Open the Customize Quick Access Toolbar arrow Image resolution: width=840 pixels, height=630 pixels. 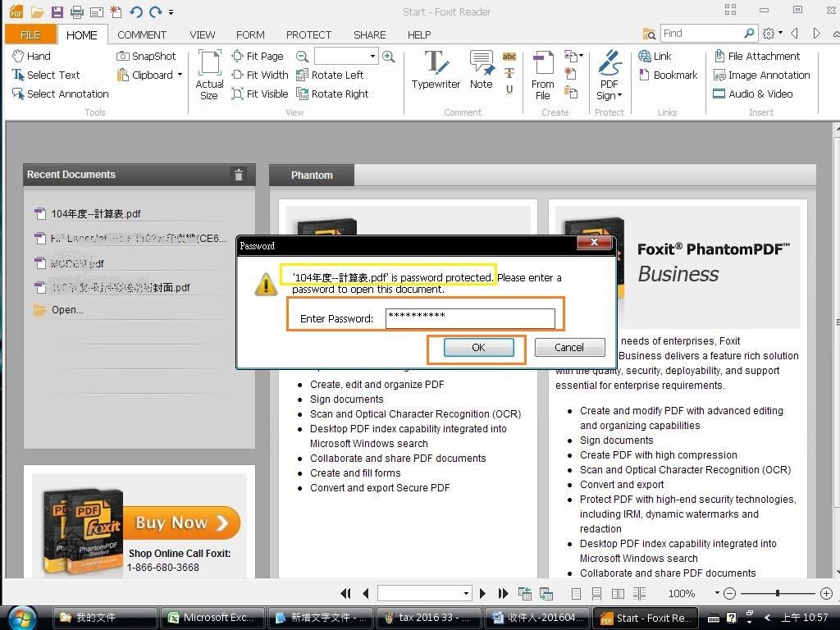pyautogui.click(x=171, y=11)
